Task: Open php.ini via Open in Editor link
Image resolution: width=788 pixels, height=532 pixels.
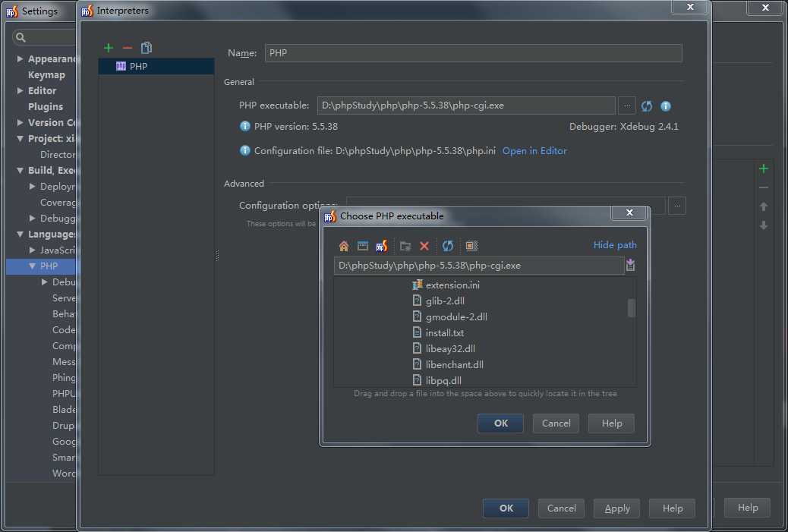Action: (534, 151)
